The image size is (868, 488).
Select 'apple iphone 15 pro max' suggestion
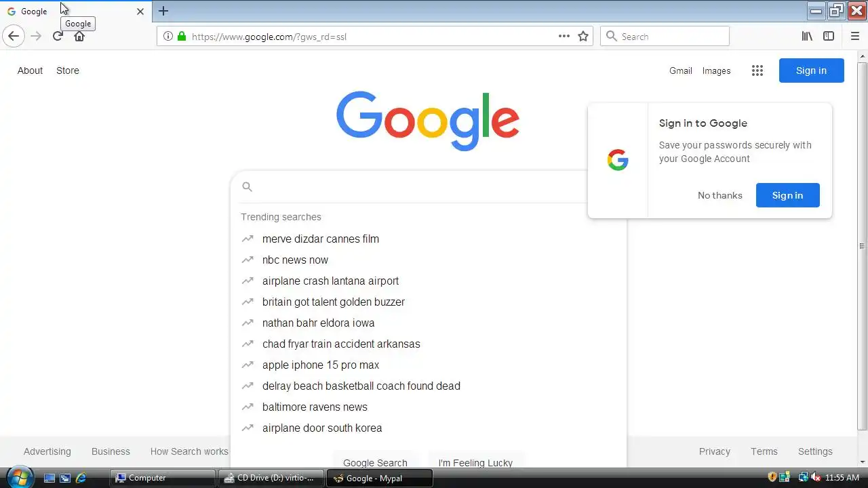pos(428,365)
